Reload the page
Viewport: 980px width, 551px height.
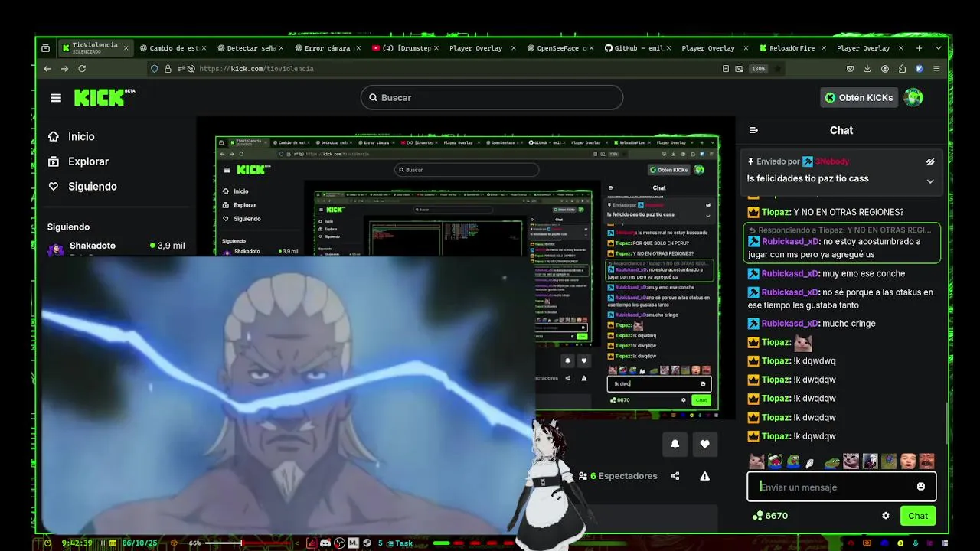click(82, 69)
